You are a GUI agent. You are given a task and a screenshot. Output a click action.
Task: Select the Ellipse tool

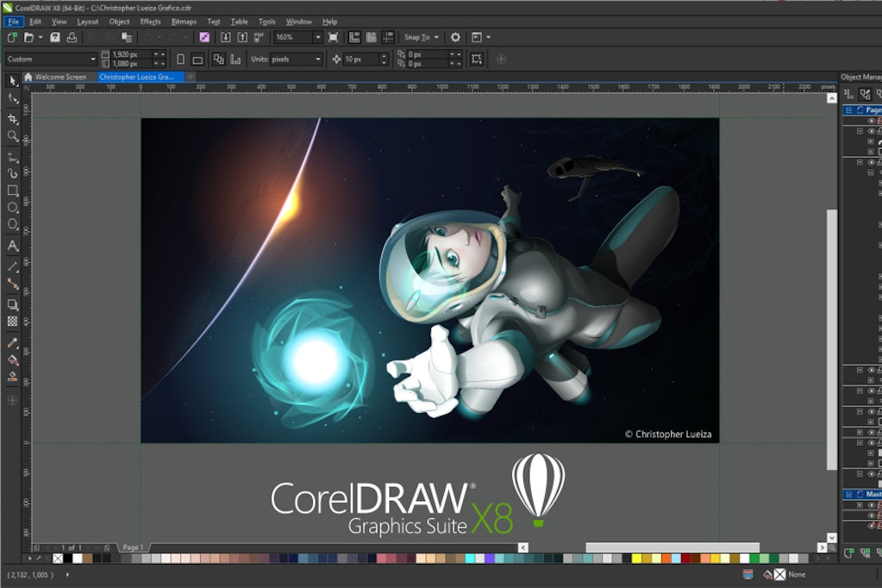tap(12, 208)
